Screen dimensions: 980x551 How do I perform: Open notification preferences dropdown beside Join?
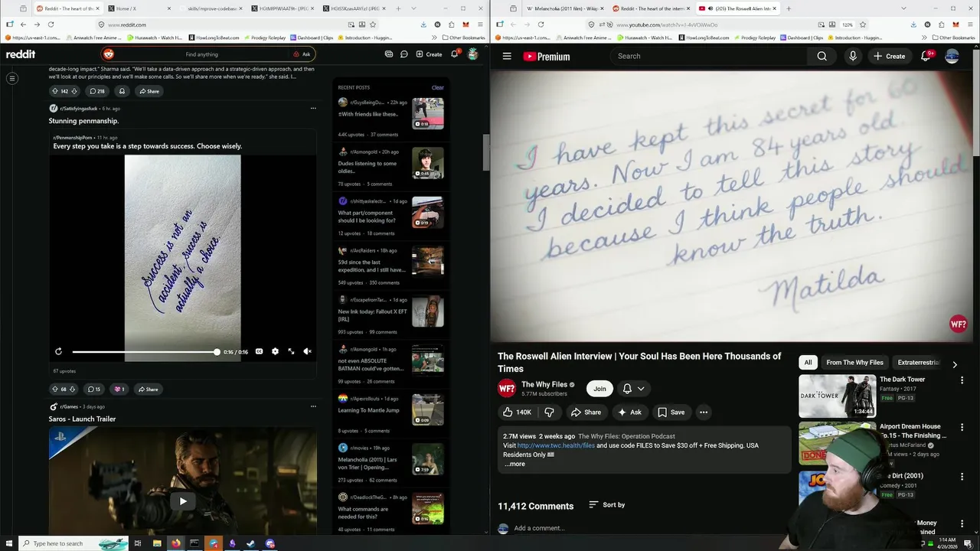pos(633,389)
